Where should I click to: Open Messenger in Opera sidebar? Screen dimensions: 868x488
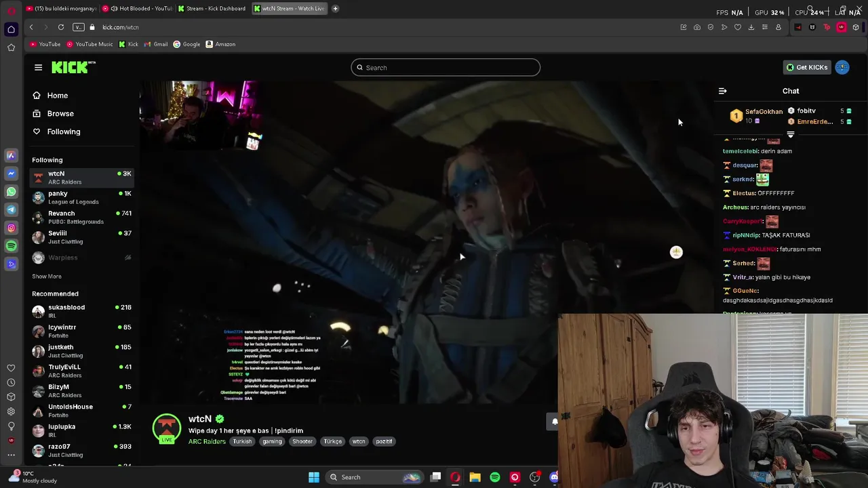(11, 174)
